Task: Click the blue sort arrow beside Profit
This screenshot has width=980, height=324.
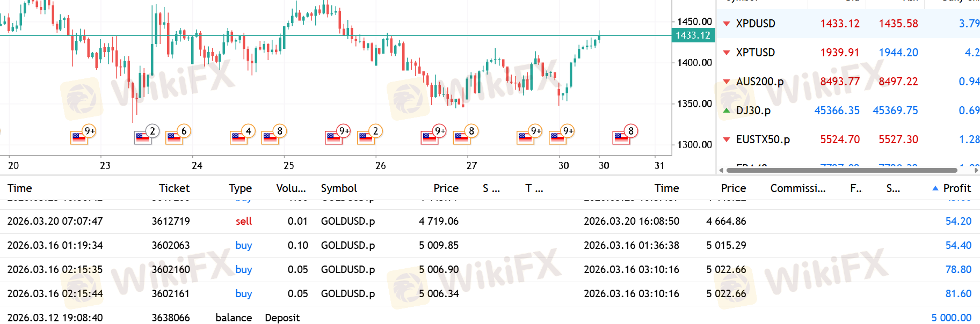Action: point(935,188)
